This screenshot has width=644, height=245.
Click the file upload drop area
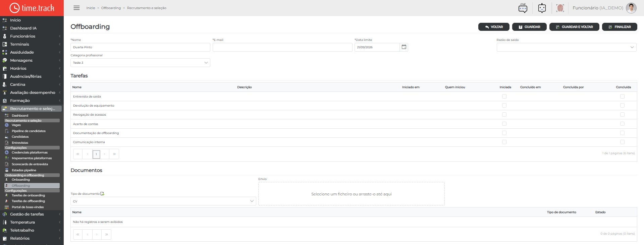pos(352,194)
